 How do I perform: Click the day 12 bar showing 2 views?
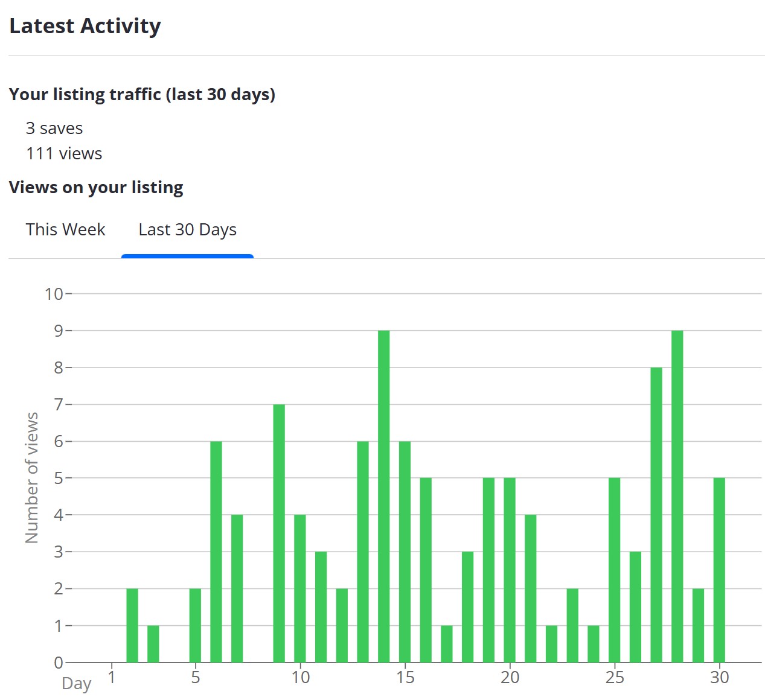pos(342,626)
